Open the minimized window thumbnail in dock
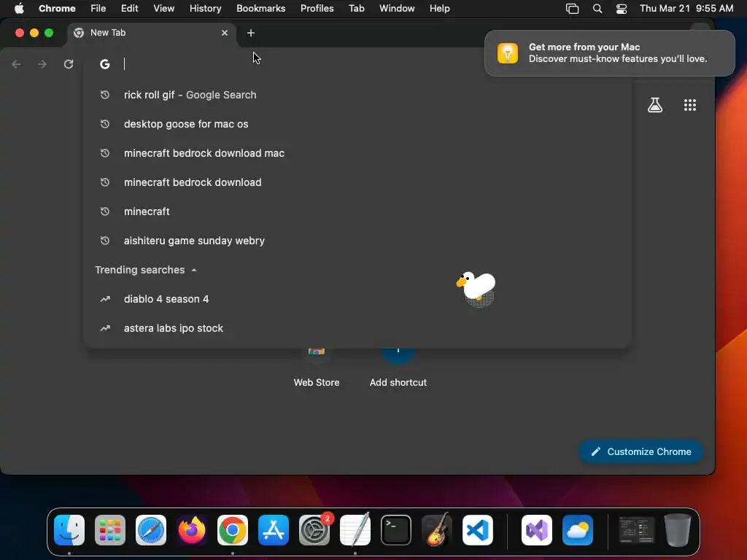The width and height of the screenshot is (747, 560). [637, 530]
